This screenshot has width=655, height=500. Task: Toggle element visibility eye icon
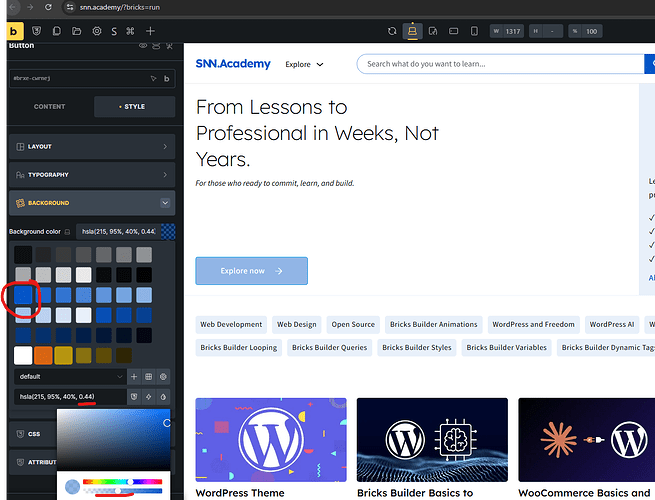143,46
